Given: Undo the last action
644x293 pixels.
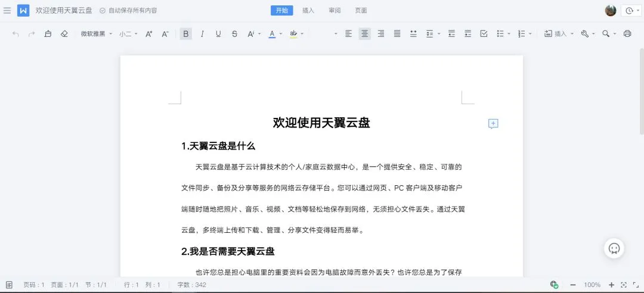Looking at the screenshot, I should pyautogui.click(x=16, y=34).
